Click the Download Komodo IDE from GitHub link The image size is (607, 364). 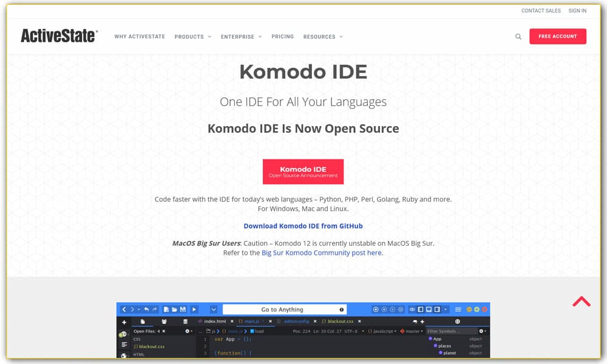(x=303, y=226)
